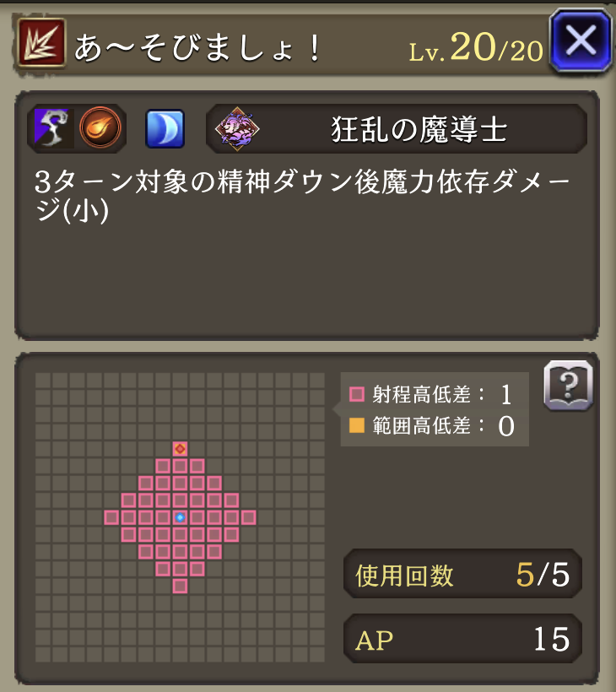Click the orange target tile atop range diamond

pyautogui.click(x=180, y=449)
